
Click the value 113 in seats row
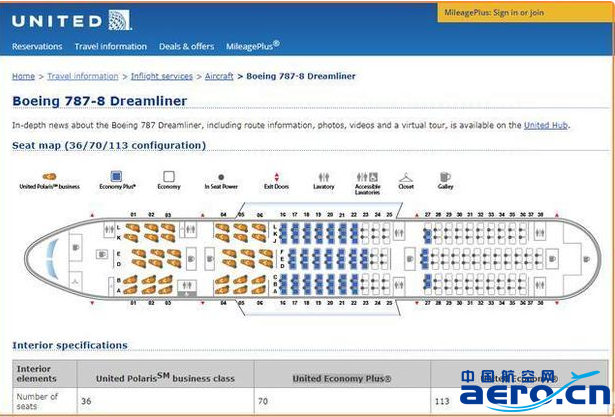(x=442, y=402)
